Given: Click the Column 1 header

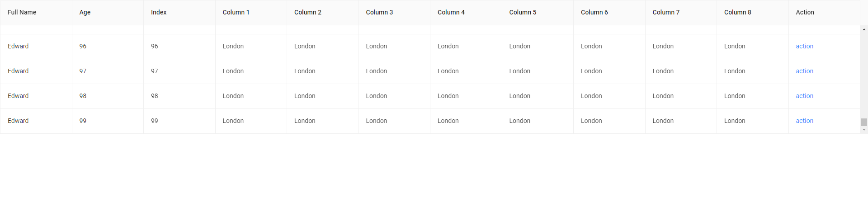Looking at the screenshot, I should coord(236,12).
